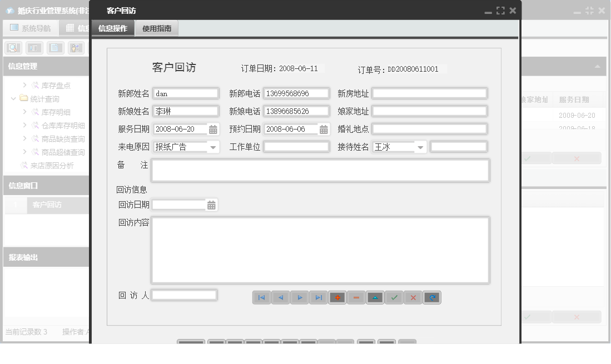Edit the record via the triangle icon
The image size is (611, 364).
tap(375, 297)
